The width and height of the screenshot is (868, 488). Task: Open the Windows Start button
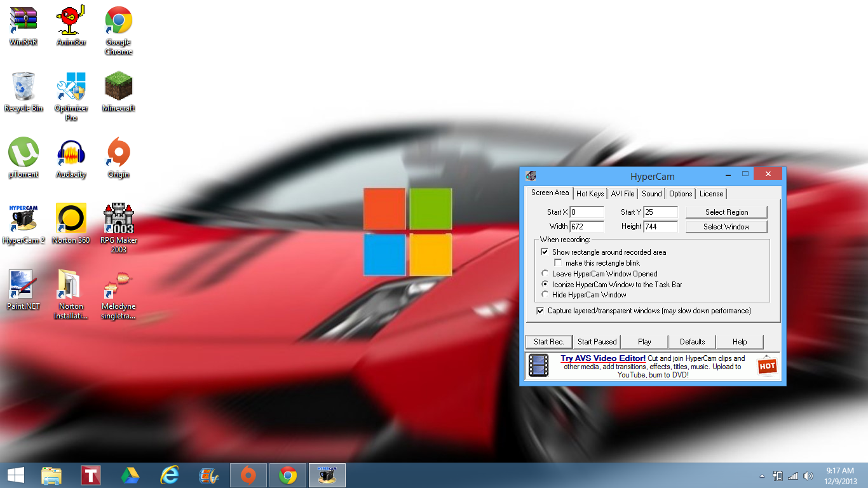(16, 475)
